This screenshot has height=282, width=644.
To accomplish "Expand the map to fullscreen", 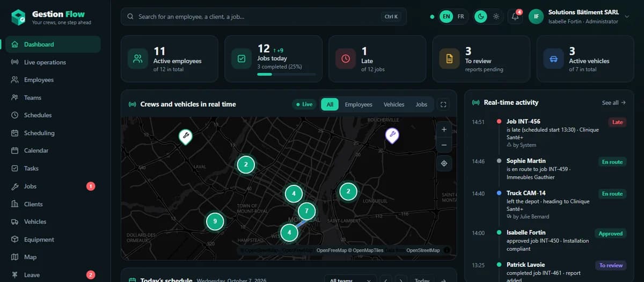I will [443, 105].
